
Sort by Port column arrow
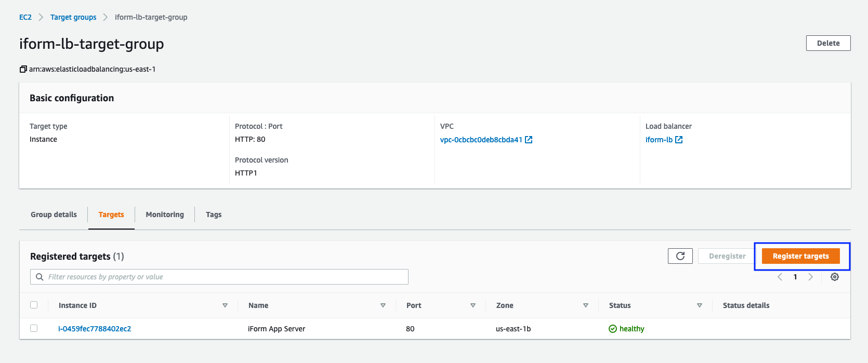click(x=473, y=305)
